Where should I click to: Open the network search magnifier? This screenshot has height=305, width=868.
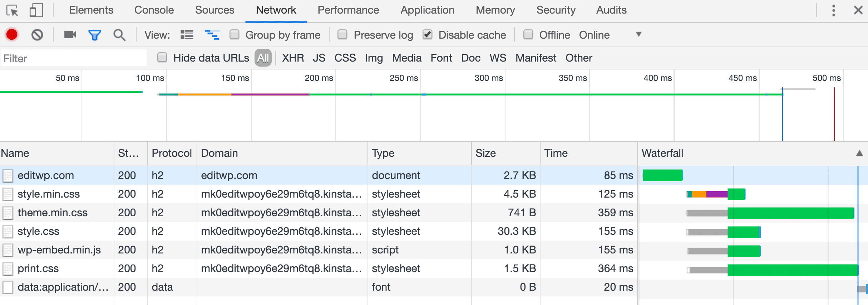click(119, 35)
